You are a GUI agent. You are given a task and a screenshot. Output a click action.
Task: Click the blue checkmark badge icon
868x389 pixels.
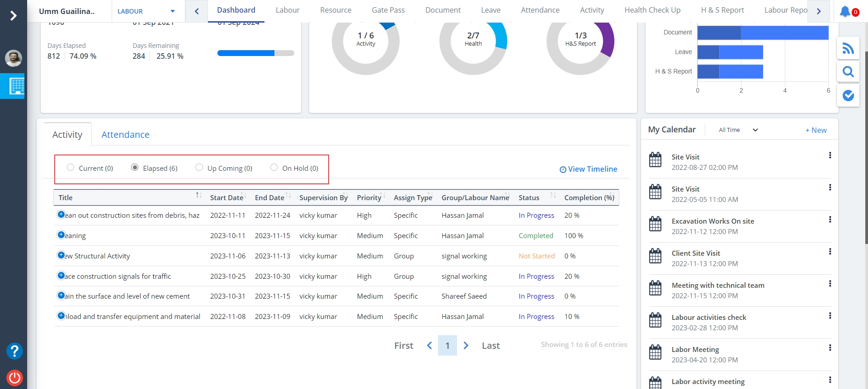(848, 95)
